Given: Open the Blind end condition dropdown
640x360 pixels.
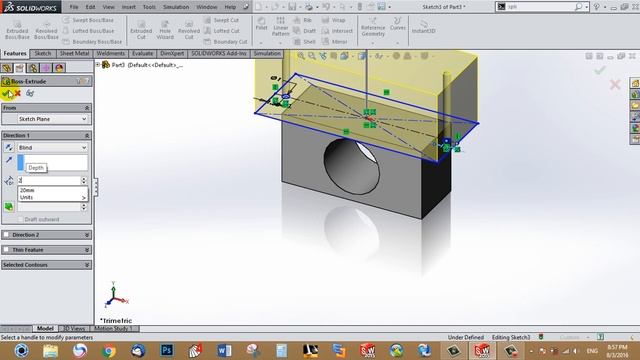Looking at the screenshot, I should 53,147.
